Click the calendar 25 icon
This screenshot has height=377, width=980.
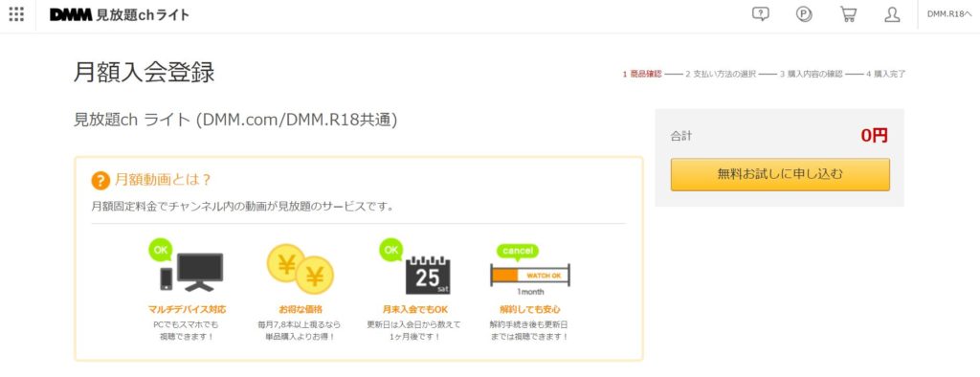(x=415, y=268)
